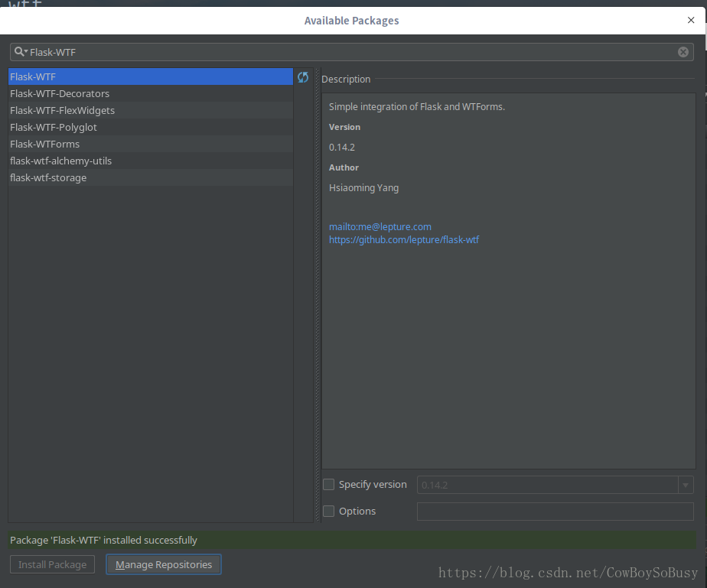Select flask-wtf-storage in the list

[x=151, y=177]
